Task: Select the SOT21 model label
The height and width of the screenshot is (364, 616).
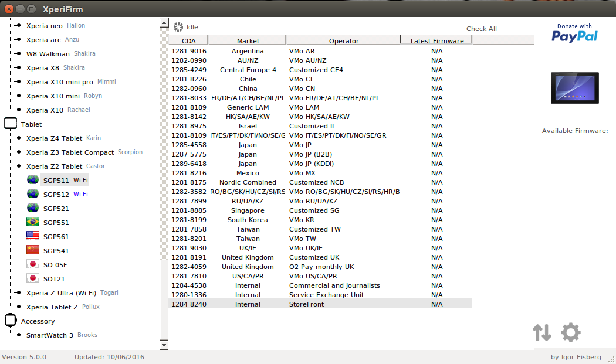Action: (x=54, y=279)
